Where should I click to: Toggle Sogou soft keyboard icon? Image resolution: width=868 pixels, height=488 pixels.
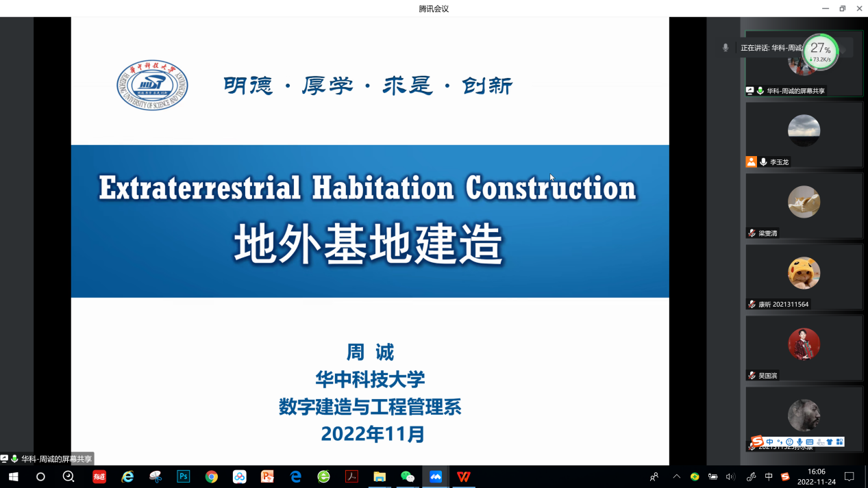point(810,442)
